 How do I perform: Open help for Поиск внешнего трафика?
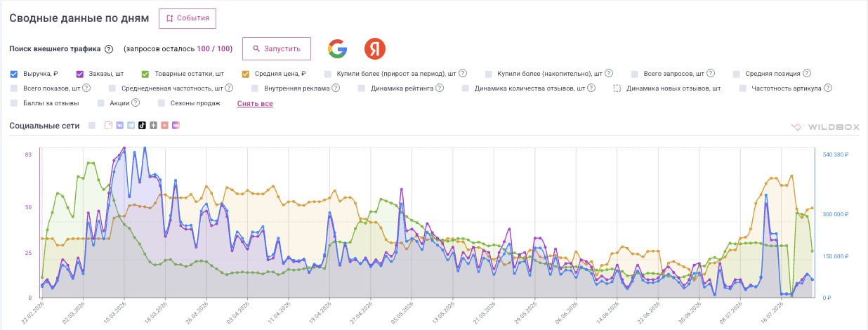point(109,49)
